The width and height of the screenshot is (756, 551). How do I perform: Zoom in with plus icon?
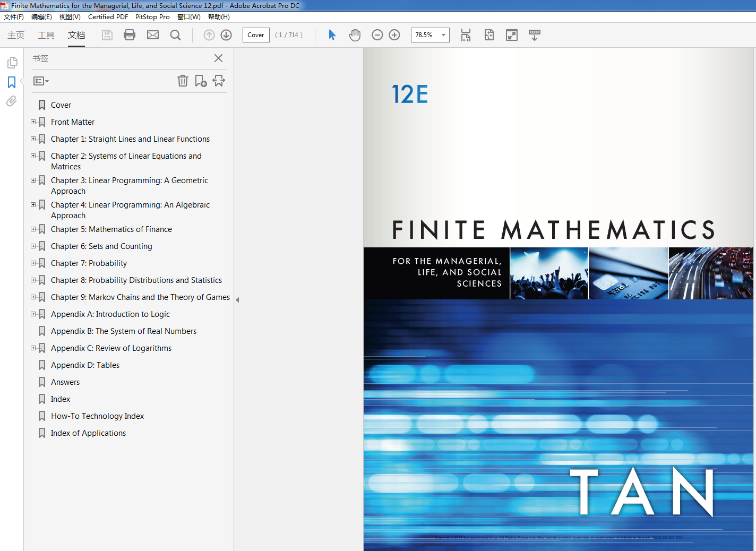pos(394,35)
